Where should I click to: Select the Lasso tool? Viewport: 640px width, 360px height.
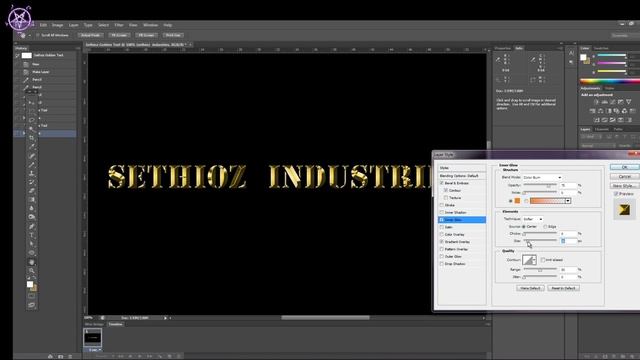click(32, 120)
